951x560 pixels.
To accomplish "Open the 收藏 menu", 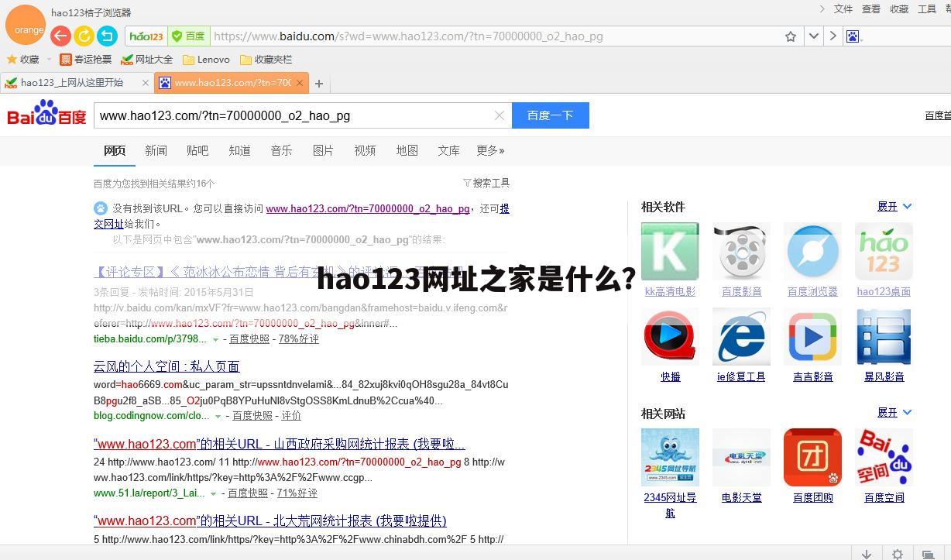I will point(899,9).
